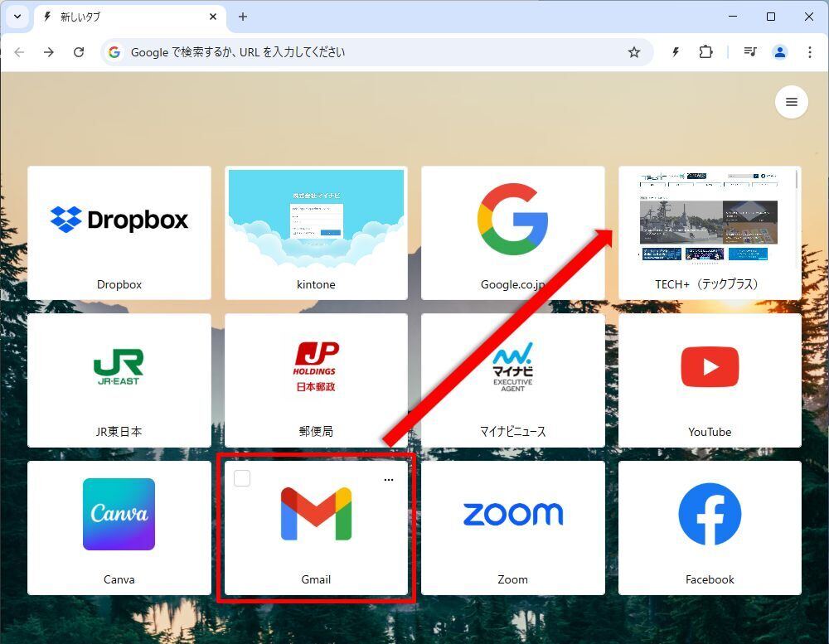Open the profile avatar icon
The height and width of the screenshot is (644, 829).
tap(780, 52)
